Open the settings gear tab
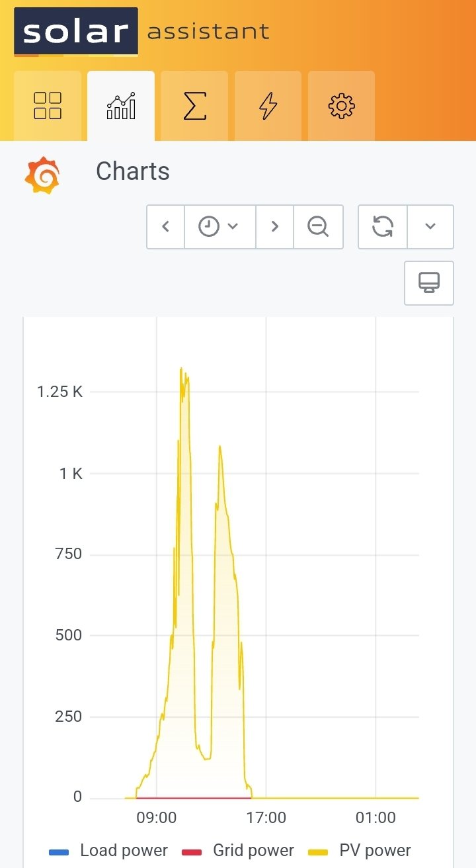This screenshot has width=476, height=868. [341, 106]
